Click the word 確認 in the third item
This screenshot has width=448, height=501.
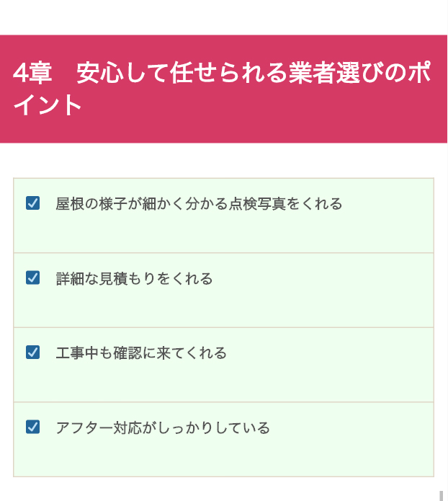pyautogui.click(x=127, y=353)
